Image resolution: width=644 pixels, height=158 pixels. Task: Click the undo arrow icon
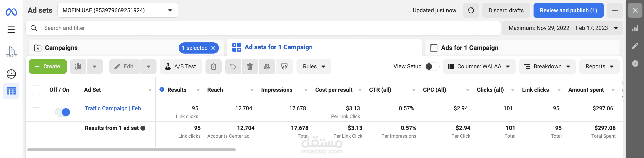coord(233,67)
